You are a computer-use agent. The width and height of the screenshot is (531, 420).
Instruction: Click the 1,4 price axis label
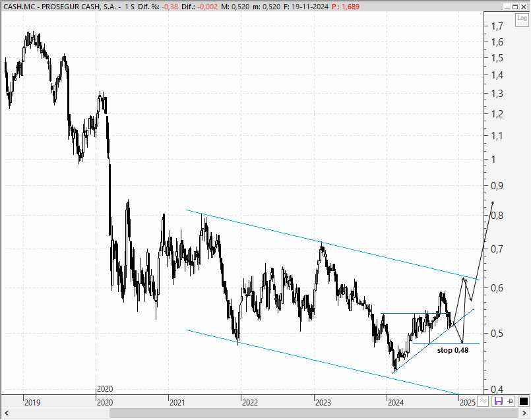497,75
